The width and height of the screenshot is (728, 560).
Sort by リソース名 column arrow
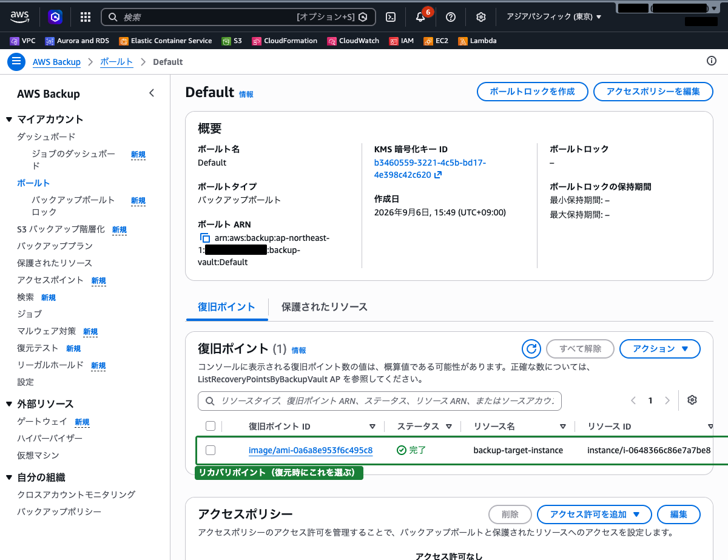point(563,427)
